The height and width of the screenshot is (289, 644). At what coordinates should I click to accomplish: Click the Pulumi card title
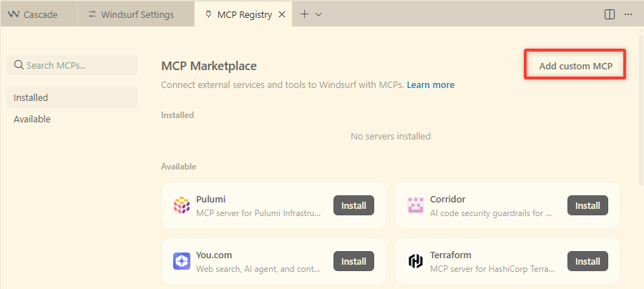tap(210, 200)
